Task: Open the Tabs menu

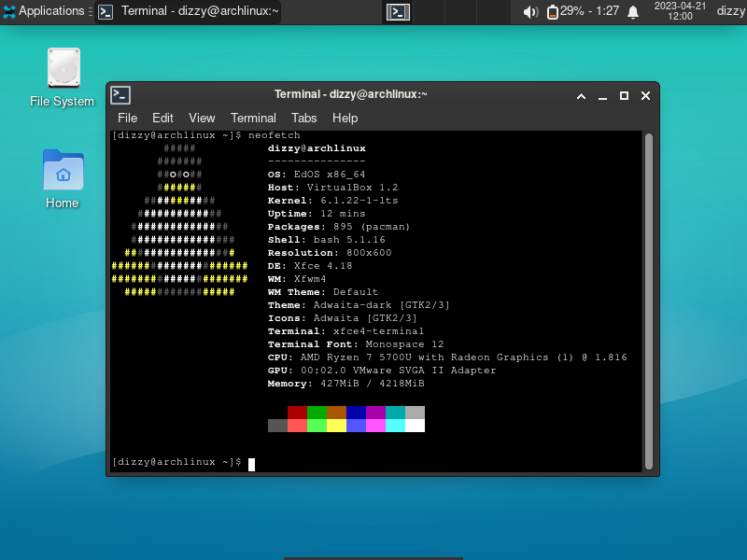Action: pyautogui.click(x=304, y=119)
